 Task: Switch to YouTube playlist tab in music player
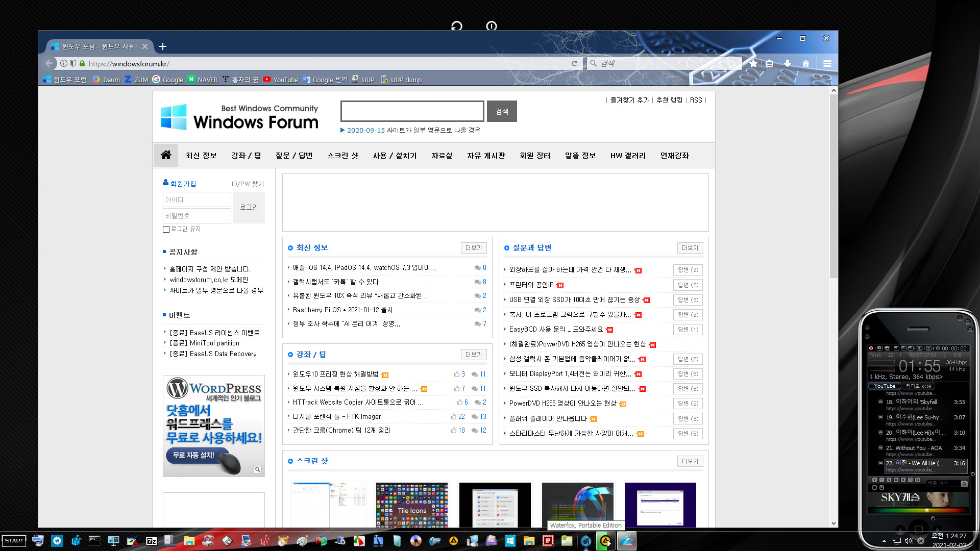[885, 386]
